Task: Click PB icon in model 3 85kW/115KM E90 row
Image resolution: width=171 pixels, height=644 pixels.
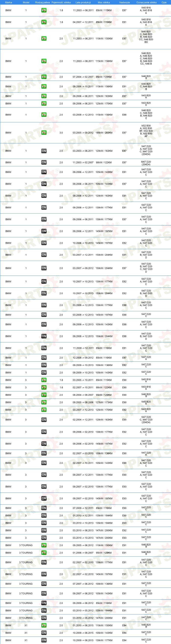Action: tap(44, 380)
